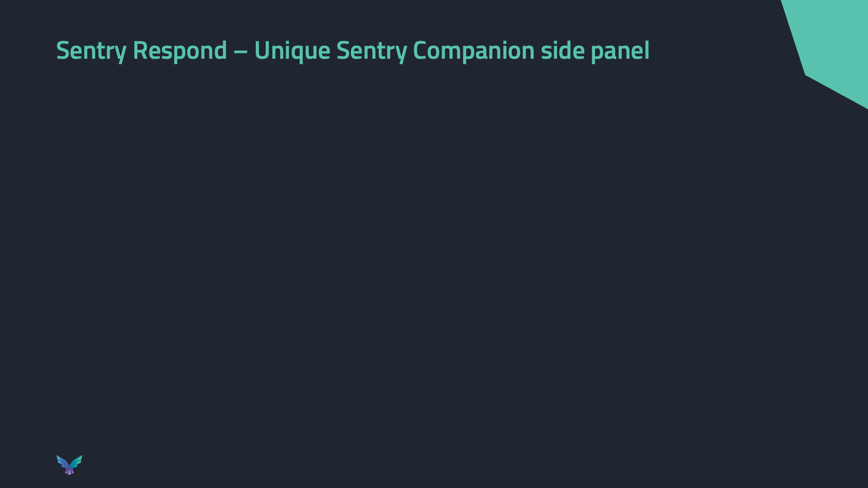Click the capital "R" in "Respond"
Screen dimensions: 868x488
coord(140,50)
